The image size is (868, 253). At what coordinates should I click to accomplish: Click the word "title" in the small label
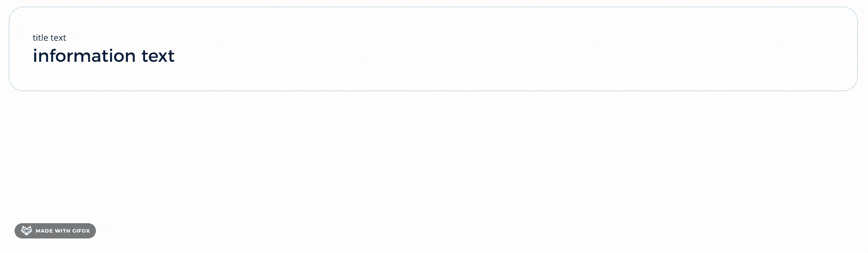(x=40, y=38)
